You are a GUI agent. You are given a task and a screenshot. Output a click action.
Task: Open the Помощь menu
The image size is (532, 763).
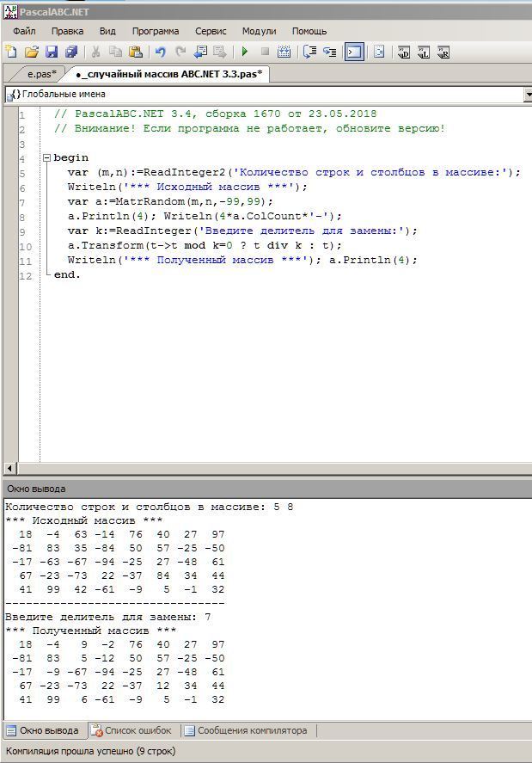coord(309,31)
